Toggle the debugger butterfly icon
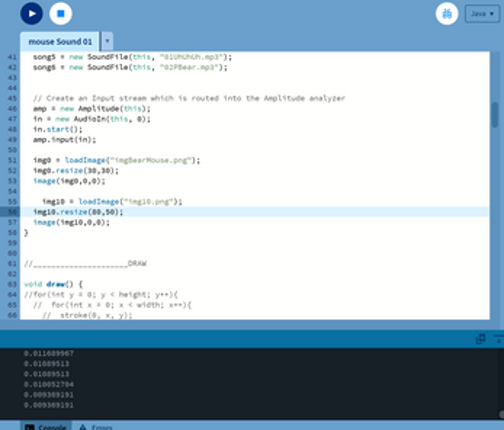This screenshot has height=430, width=504. [x=447, y=14]
